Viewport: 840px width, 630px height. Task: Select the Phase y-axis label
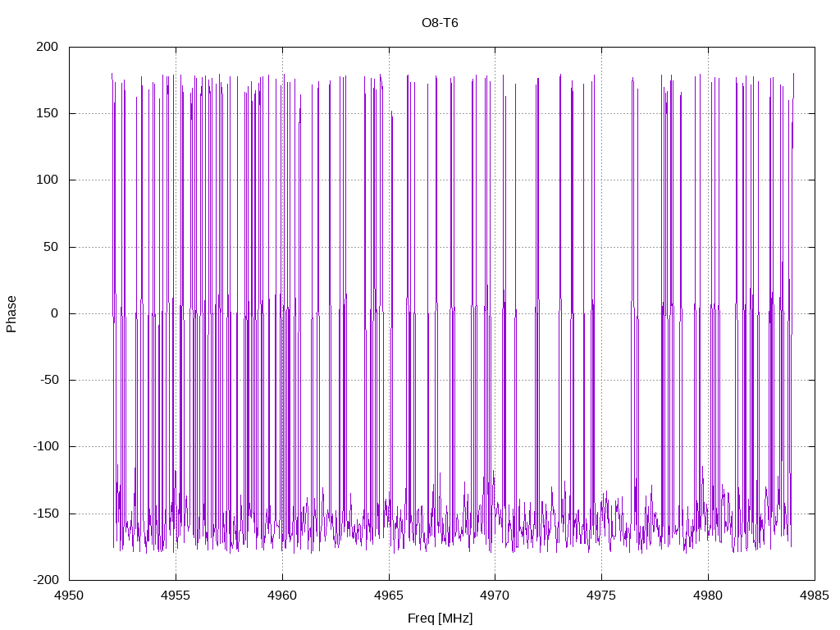11,314
